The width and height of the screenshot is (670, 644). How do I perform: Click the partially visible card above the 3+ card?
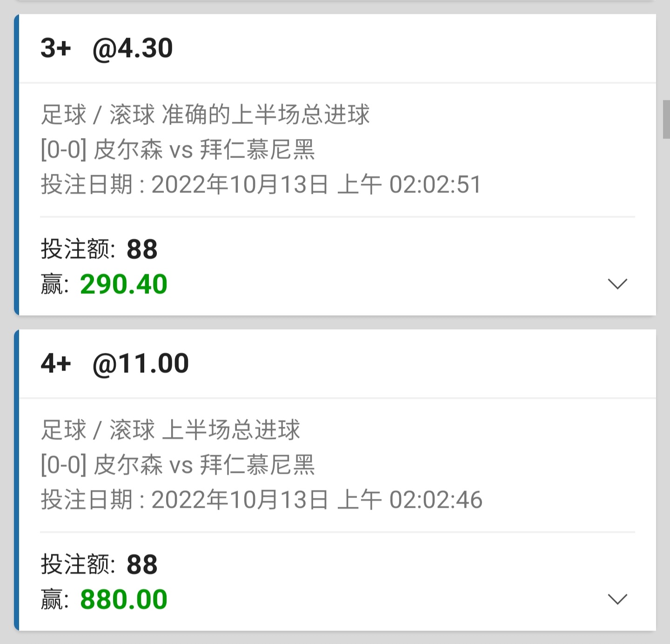pos(335,1)
